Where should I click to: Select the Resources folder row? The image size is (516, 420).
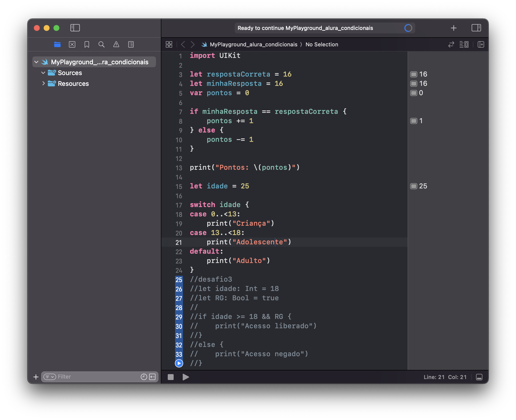point(94,83)
